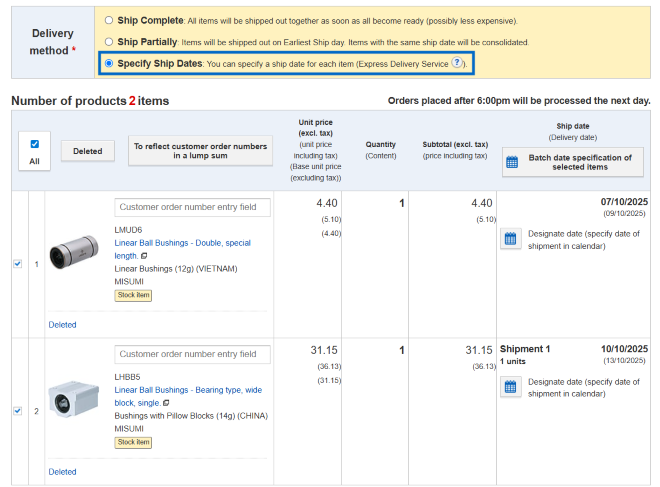Open Linear Ball Bushings Double product link

tap(182, 243)
